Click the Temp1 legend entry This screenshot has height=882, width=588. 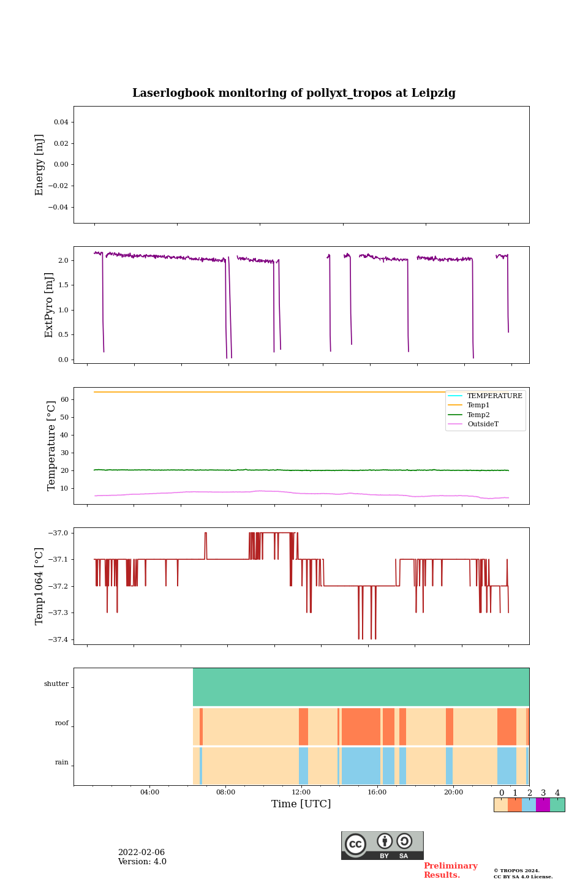click(478, 405)
